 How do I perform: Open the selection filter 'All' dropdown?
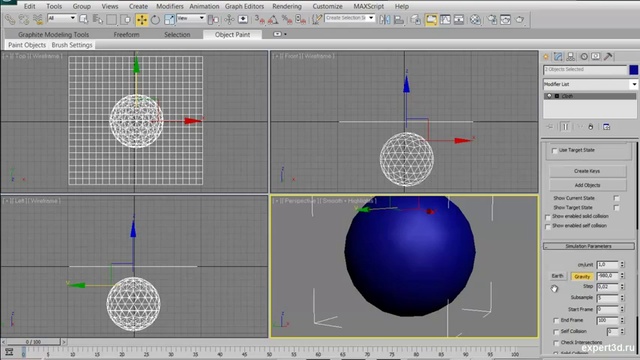(62, 18)
